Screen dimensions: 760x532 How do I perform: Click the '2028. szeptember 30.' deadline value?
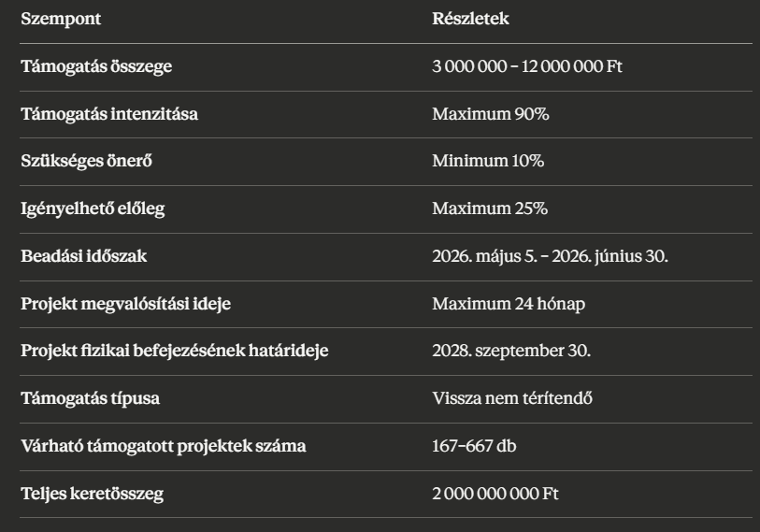click(x=511, y=352)
